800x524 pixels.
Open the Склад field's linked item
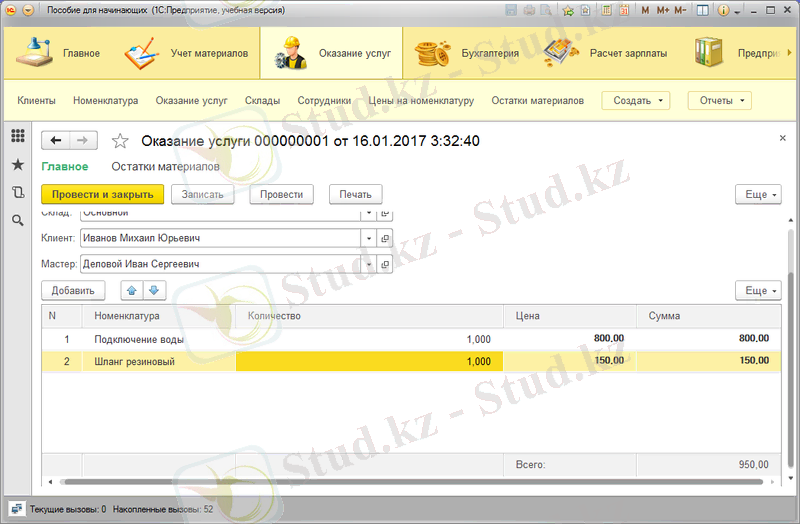coord(385,214)
